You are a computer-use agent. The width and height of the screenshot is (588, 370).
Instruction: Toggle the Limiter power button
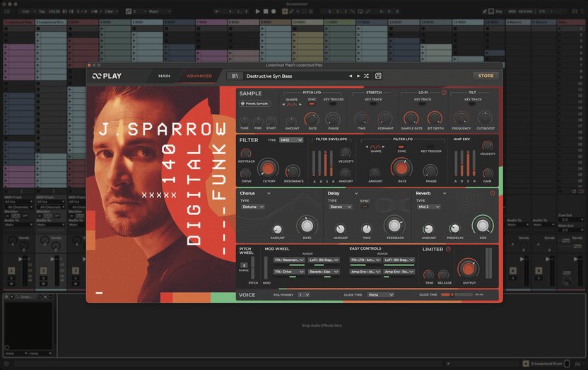point(448,249)
